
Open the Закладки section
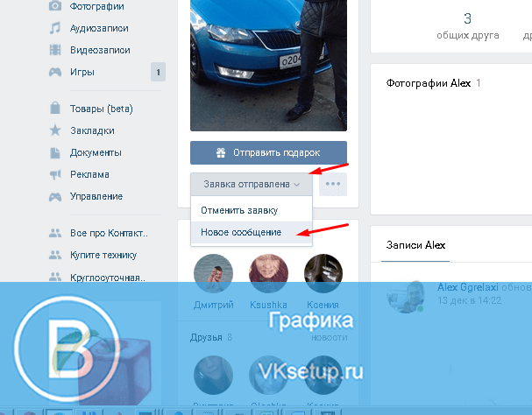[x=92, y=130]
